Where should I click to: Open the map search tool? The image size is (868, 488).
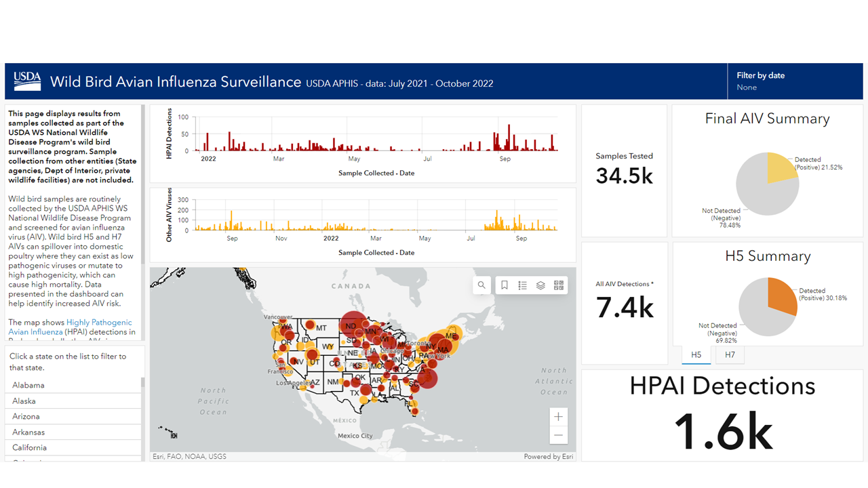pos(481,285)
